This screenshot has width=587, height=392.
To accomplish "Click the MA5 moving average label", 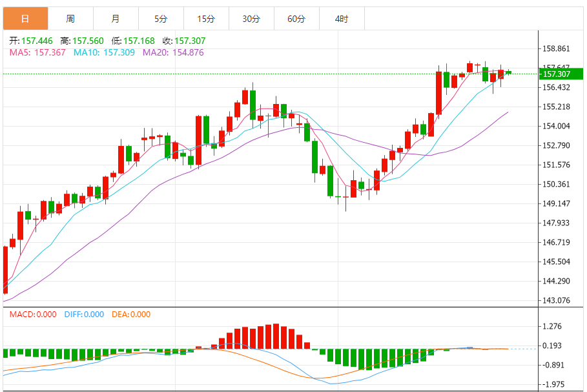I will click(x=37, y=52).
